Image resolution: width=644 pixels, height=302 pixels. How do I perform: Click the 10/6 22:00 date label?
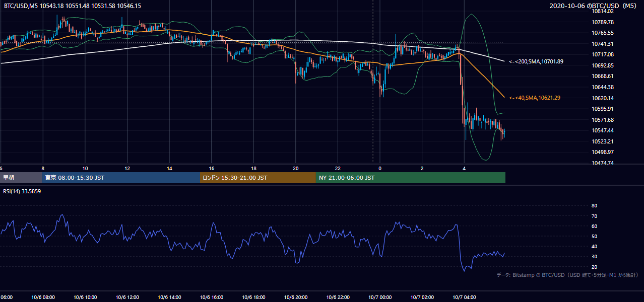pyautogui.click(x=338, y=297)
